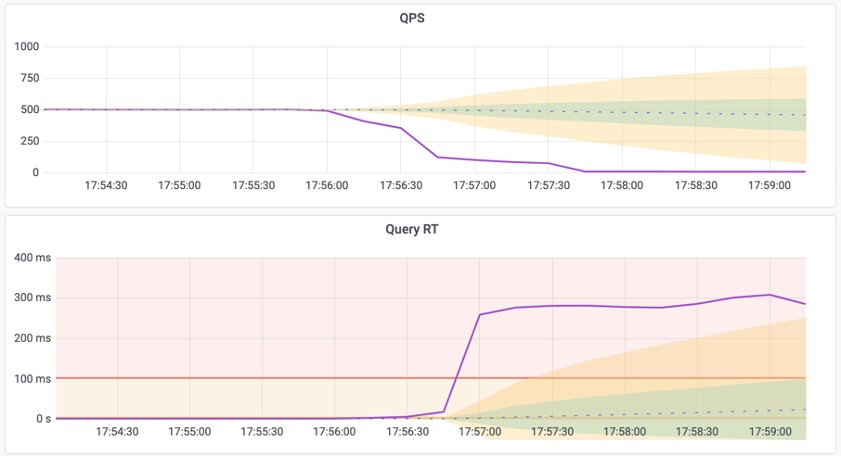This screenshot has height=456, width=841.
Task: Click the 250 label on the QPS y-axis
Action: (30, 141)
